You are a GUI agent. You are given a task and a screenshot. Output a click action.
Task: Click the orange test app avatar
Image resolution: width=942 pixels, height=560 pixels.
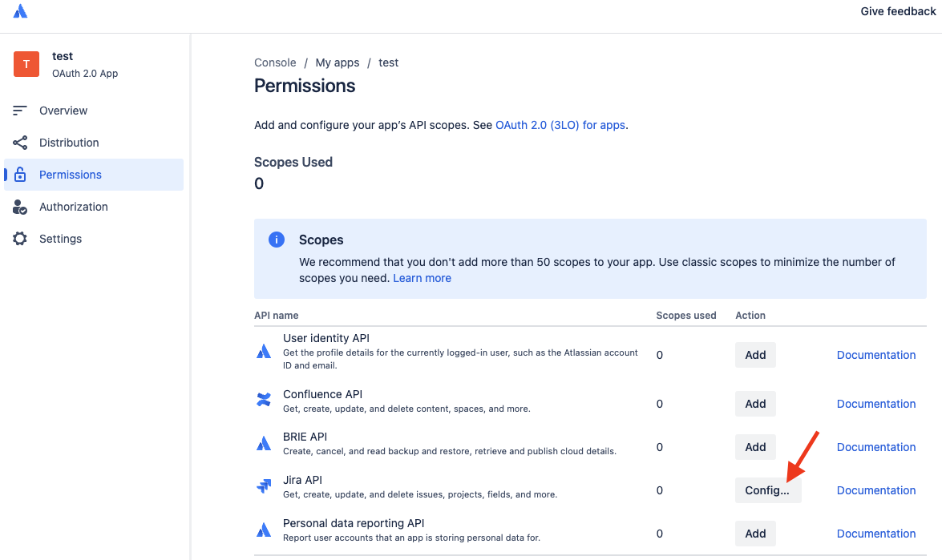(26, 64)
